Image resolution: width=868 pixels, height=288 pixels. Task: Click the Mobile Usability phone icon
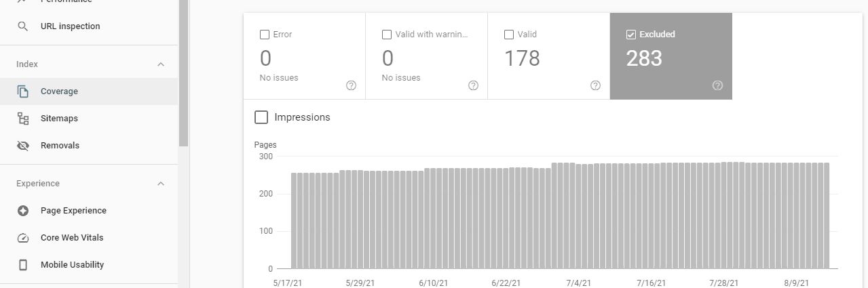pyautogui.click(x=23, y=265)
